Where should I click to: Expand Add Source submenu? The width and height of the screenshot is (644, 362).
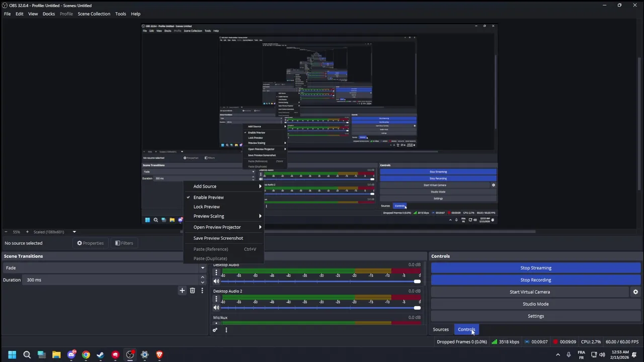(x=224, y=187)
